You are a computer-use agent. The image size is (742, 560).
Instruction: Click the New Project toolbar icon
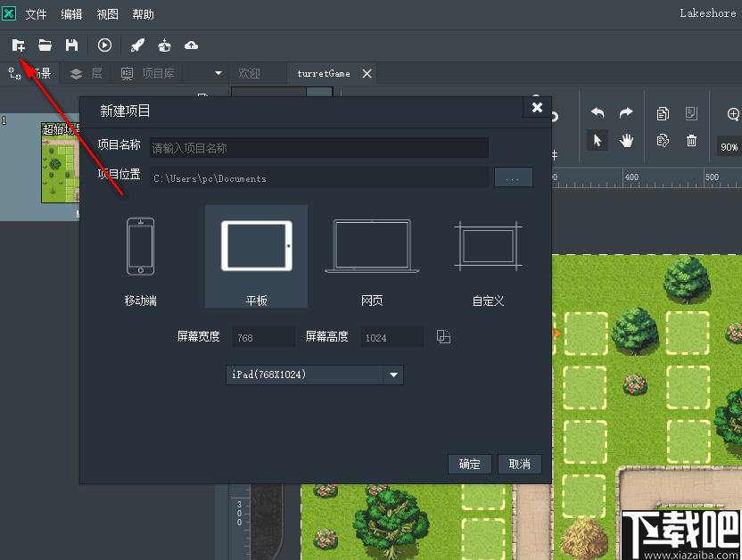(x=19, y=45)
